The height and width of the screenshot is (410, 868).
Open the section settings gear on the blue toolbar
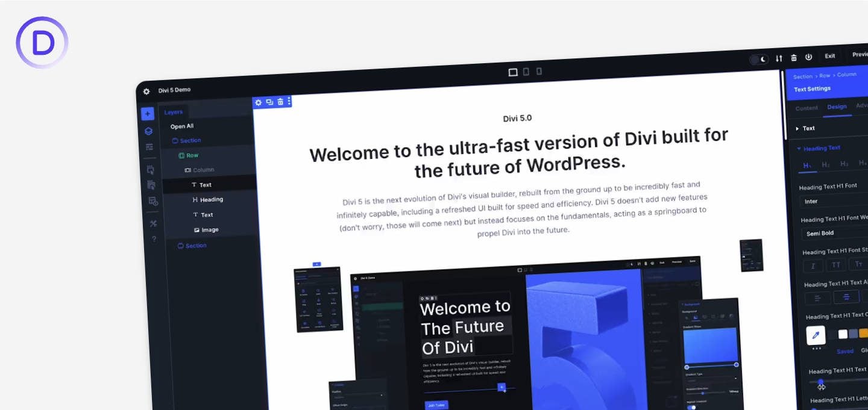259,102
